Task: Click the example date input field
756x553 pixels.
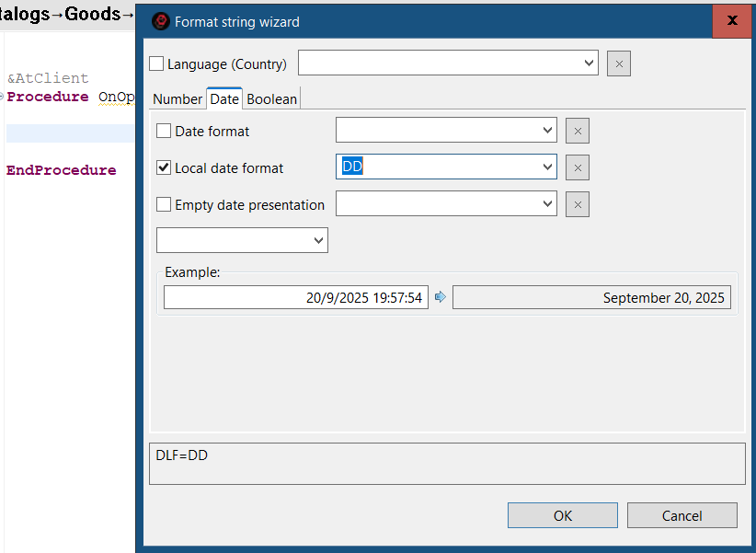Action: [x=295, y=297]
